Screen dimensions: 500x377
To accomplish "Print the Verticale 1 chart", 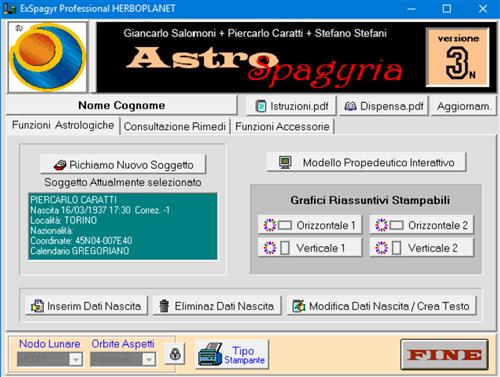I will [x=310, y=248].
